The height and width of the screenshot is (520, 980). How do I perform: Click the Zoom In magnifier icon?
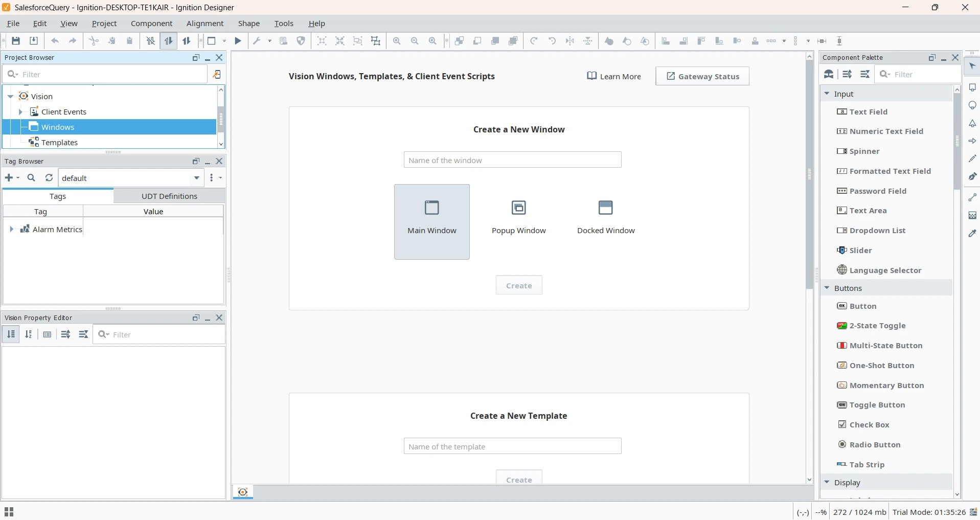click(397, 41)
